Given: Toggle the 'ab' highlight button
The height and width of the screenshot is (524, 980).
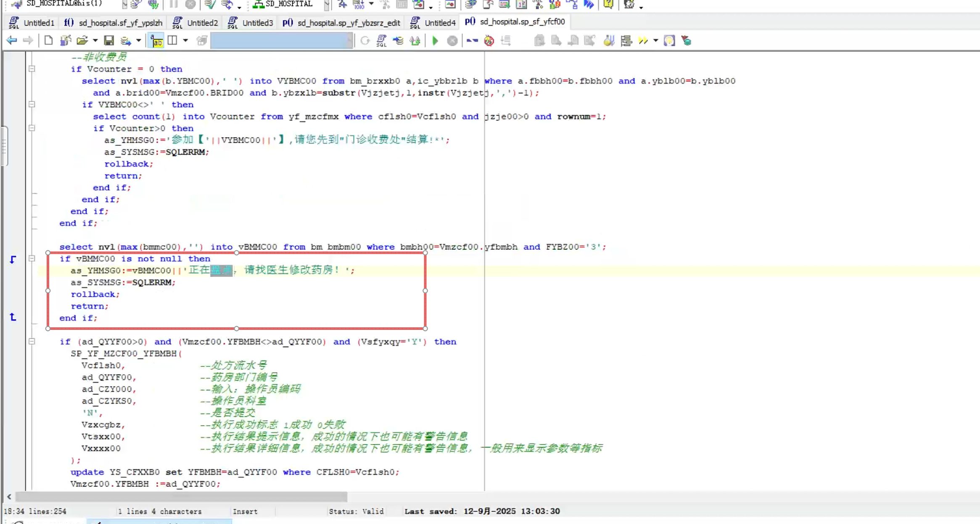Looking at the screenshot, I should [156, 41].
